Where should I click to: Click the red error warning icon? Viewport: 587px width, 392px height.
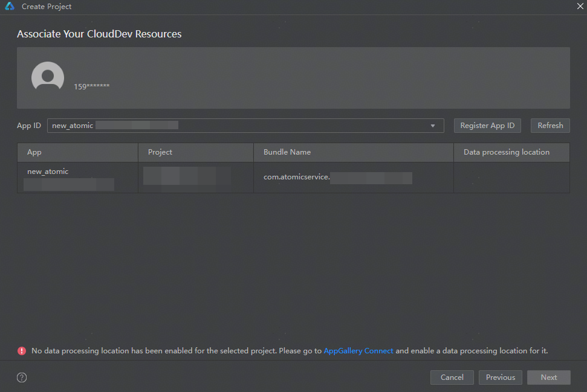[x=22, y=351]
